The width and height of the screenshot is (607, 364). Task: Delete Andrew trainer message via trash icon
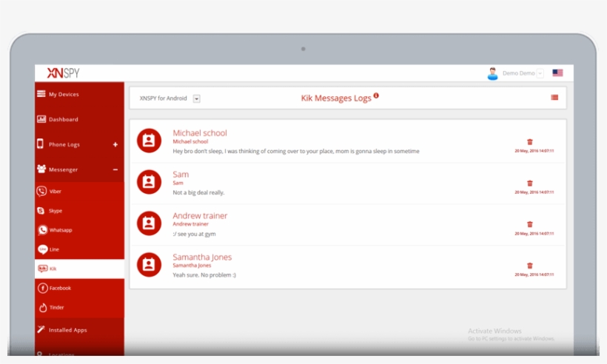point(530,224)
